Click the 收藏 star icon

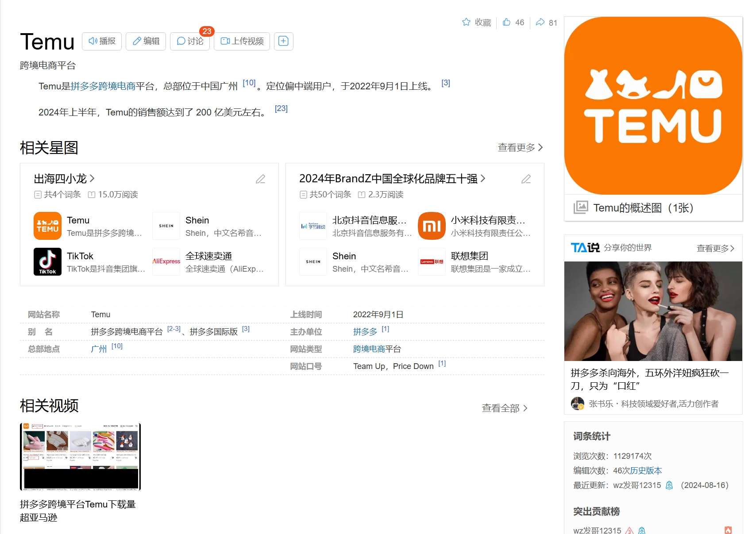click(466, 22)
